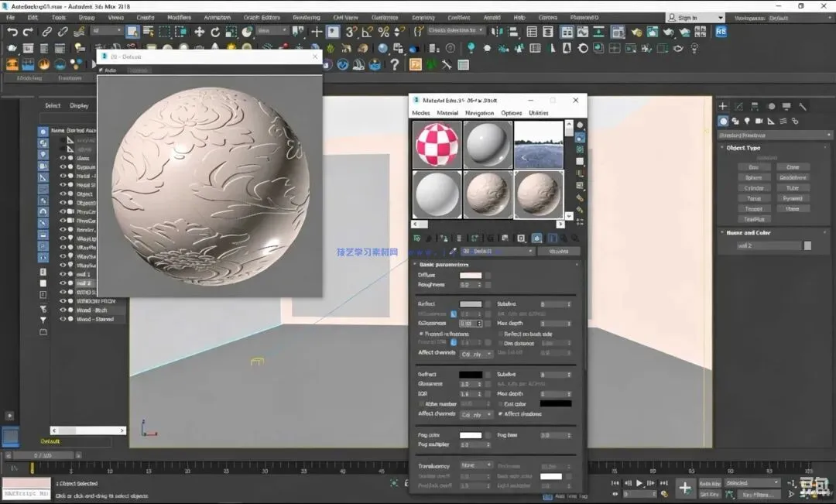The height and width of the screenshot is (504, 836).
Task: Toggle the Reflect on back side checkbox
Action: click(501, 334)
